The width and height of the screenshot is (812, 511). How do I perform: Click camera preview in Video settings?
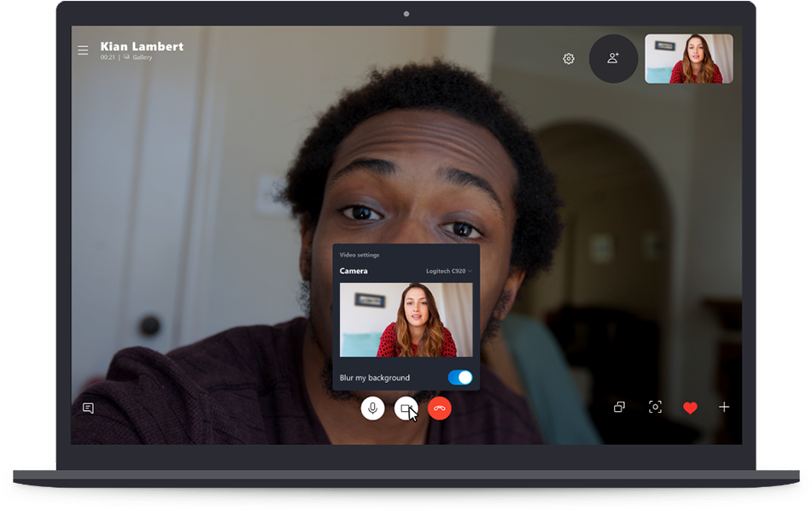(406, 320)
